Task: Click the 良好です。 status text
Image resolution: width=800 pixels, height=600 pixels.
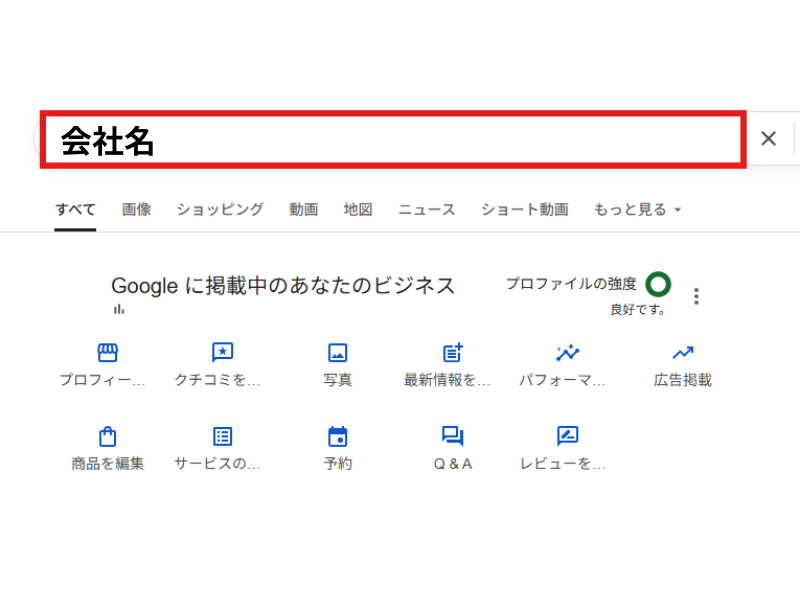Action: (x=638, y=310)
